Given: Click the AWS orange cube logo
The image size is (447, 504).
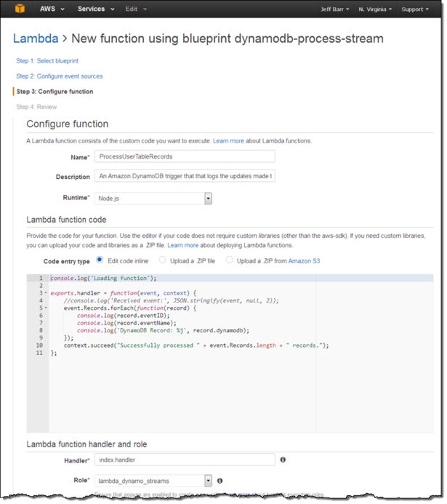Looking at the screenshot, I should pos(20,9).
